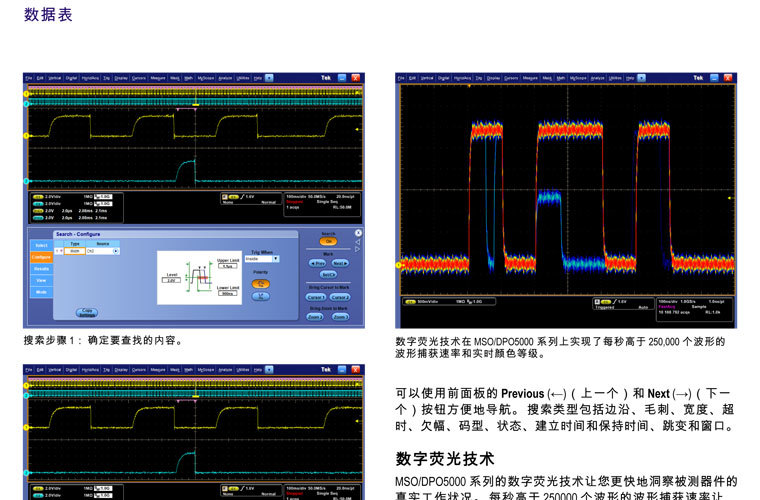The image size is (760, 500).
Task: Open Vertical menu in top-left scope window
Action: click(55, 78)
